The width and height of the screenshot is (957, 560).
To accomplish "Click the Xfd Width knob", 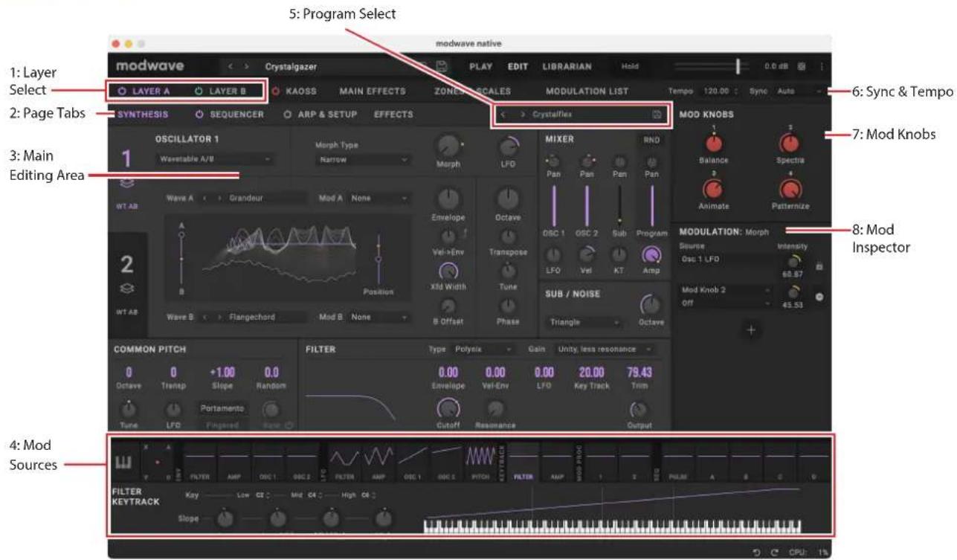I will click(x=448, y=272).
